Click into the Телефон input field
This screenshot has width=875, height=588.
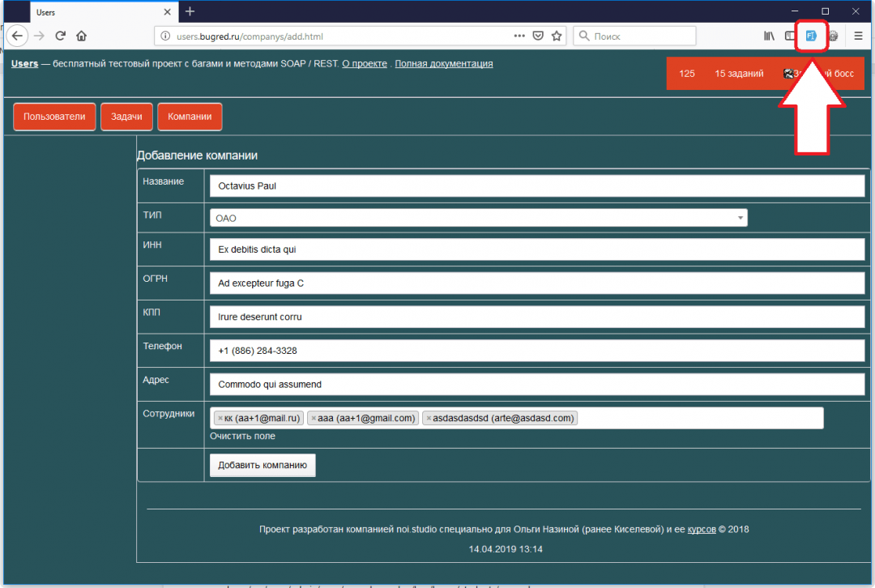pos(536,351)
